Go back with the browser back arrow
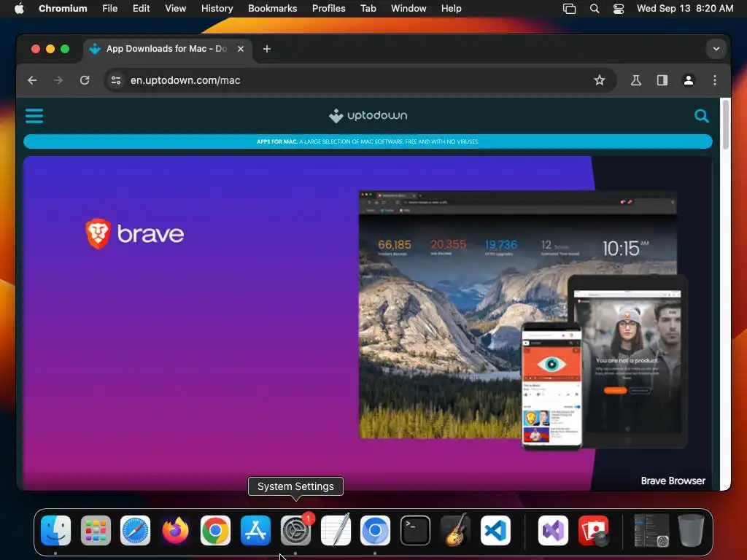This screenshot has width=747, height=560. (x=32, y=80)
